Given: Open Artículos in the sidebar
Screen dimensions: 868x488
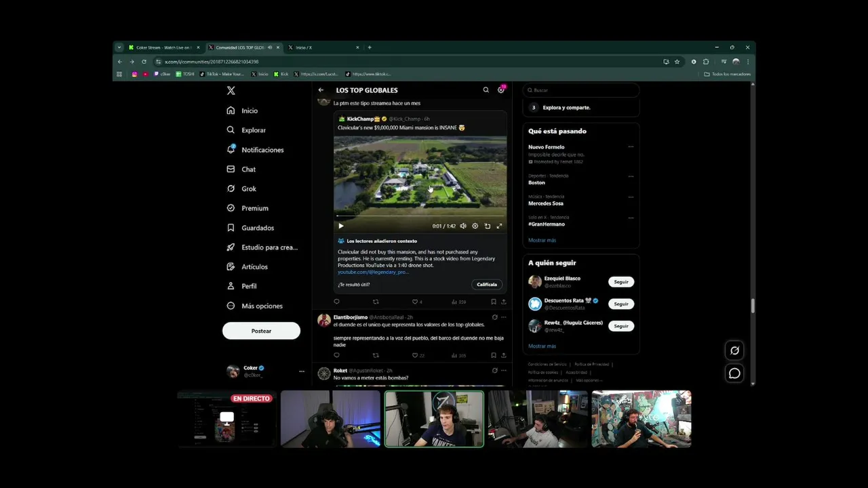Looking at the screenshot, I should 248,267.
